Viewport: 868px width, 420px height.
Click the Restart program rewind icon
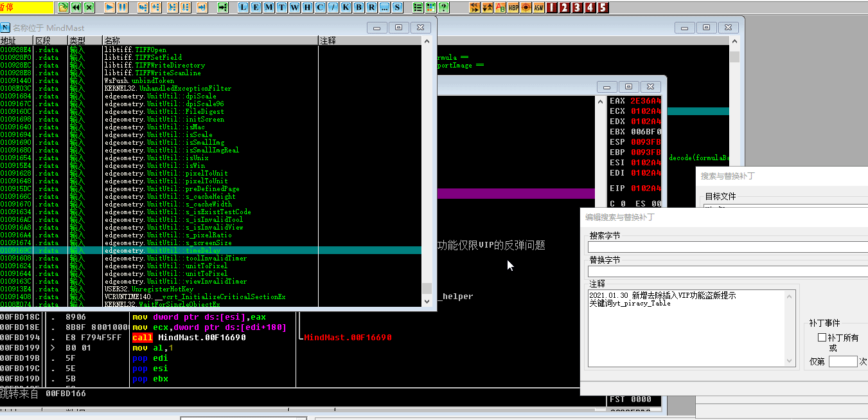(x=76, y=8)
